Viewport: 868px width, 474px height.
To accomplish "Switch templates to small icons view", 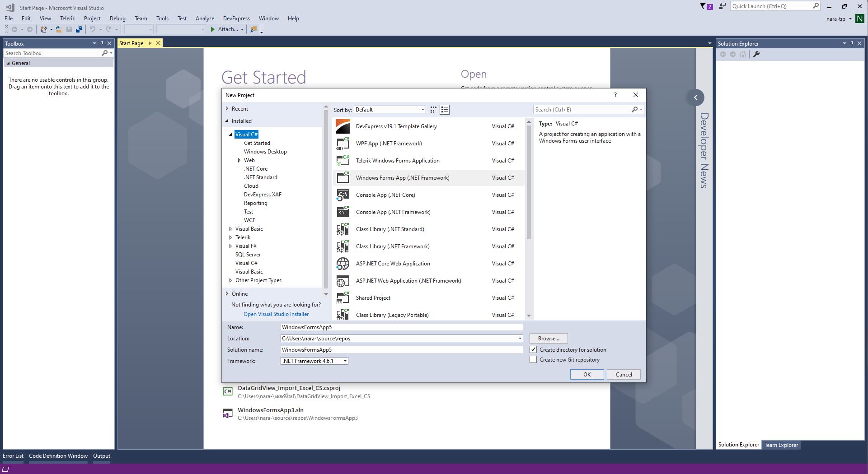I will click(x=433, y=110).
